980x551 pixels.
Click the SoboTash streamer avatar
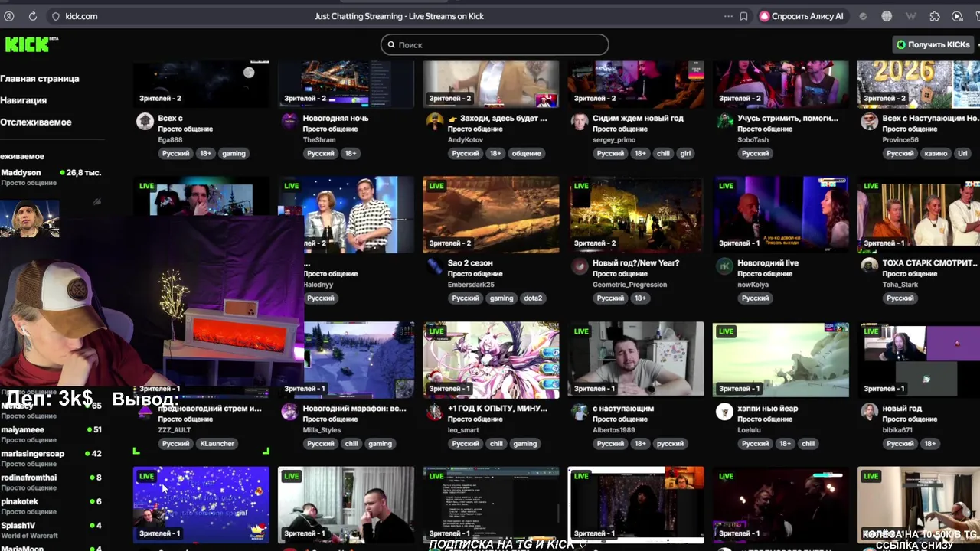pos(724,121)
